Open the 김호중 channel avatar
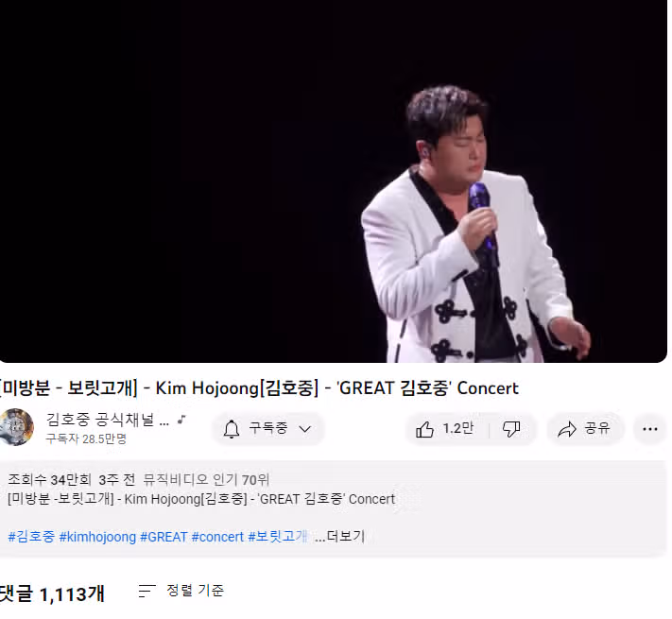 click(16, 426)
